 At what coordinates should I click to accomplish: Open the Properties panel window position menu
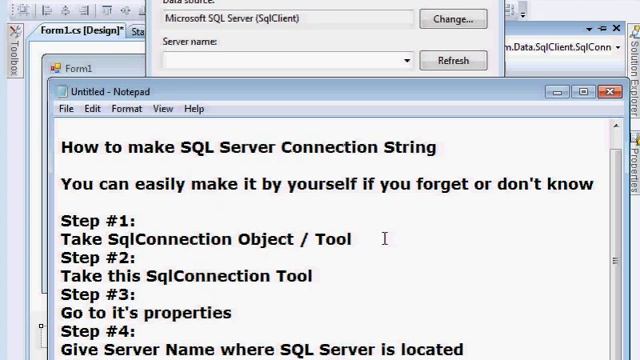(x=589, y=29)
